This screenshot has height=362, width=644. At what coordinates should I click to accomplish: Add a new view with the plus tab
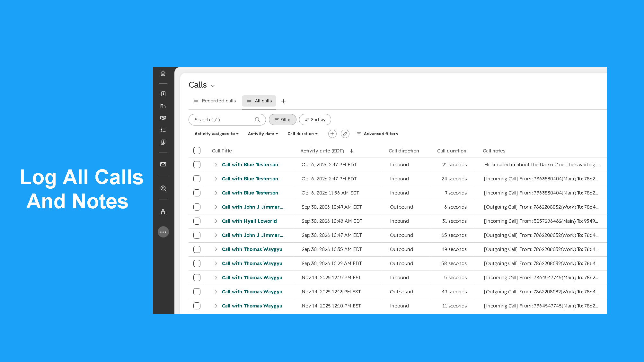[283, 101]
